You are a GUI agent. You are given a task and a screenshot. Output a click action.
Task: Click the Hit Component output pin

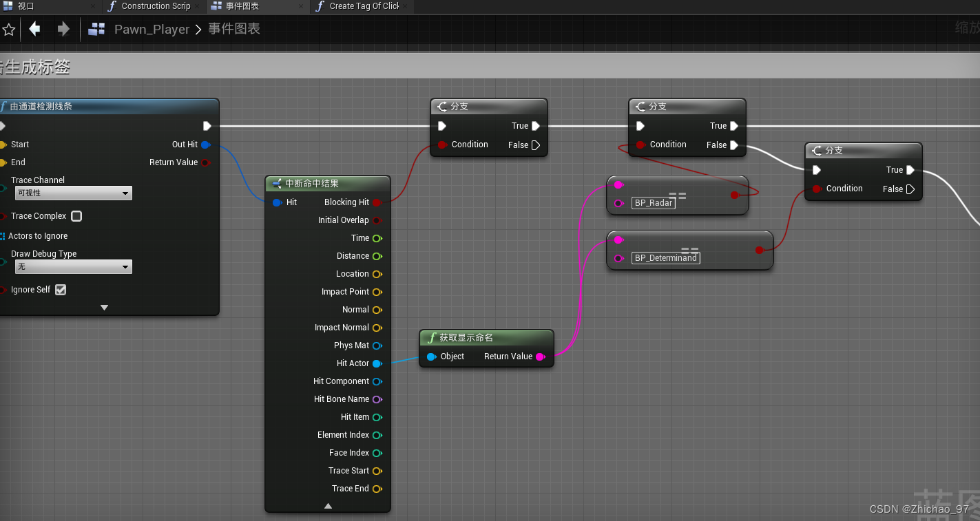[377, 381]
